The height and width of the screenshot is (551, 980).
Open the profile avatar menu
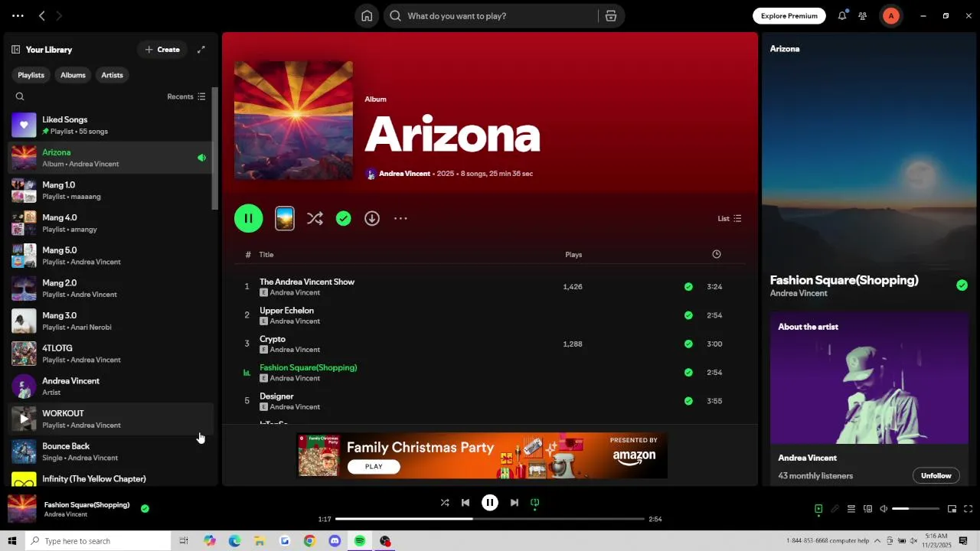coord(890,16)
